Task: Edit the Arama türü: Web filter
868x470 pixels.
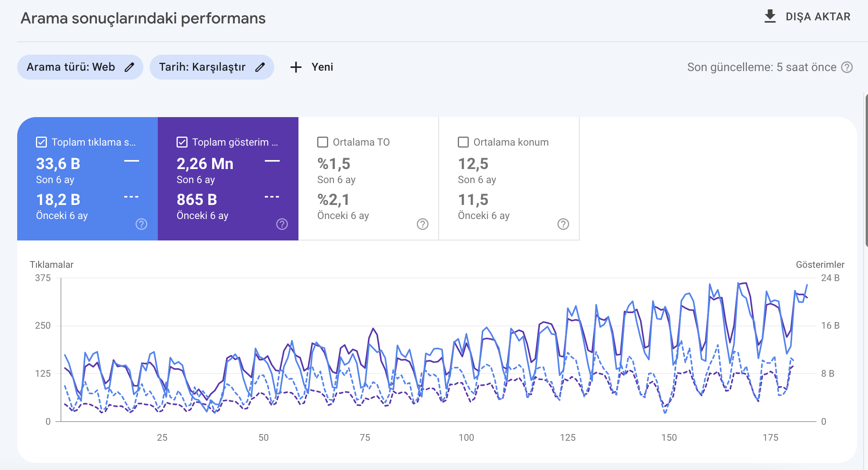Action: point(80,67)
